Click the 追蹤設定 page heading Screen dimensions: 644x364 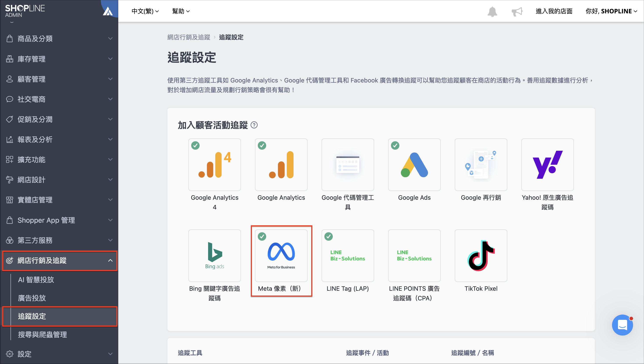[x=191, y=57]
